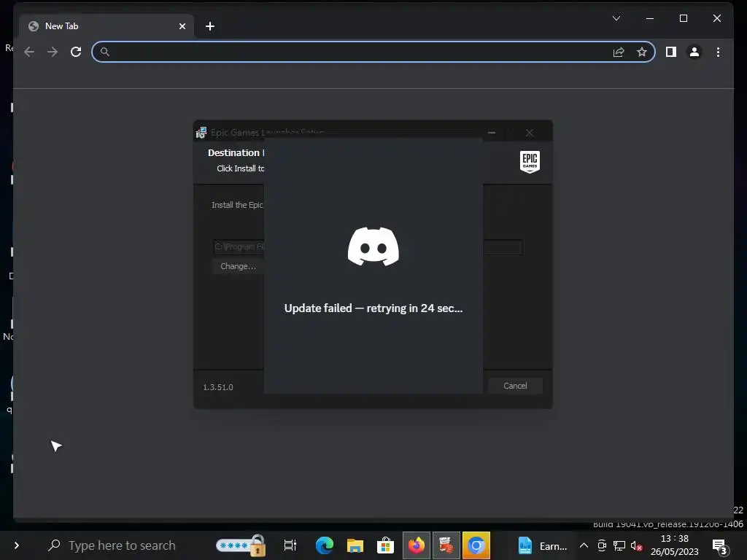The height and width of the screenshot is (560, 747).
Task: Open the browser profile avatar menu
Action: (x=694, y=52)
